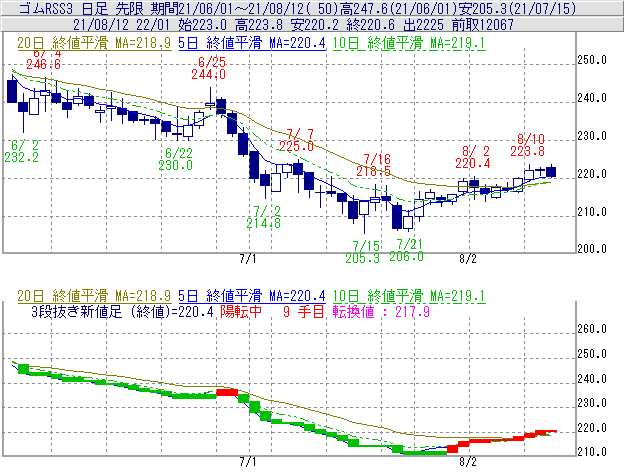Click the magenta 転換値 : 217.9 text

(381, 311)
